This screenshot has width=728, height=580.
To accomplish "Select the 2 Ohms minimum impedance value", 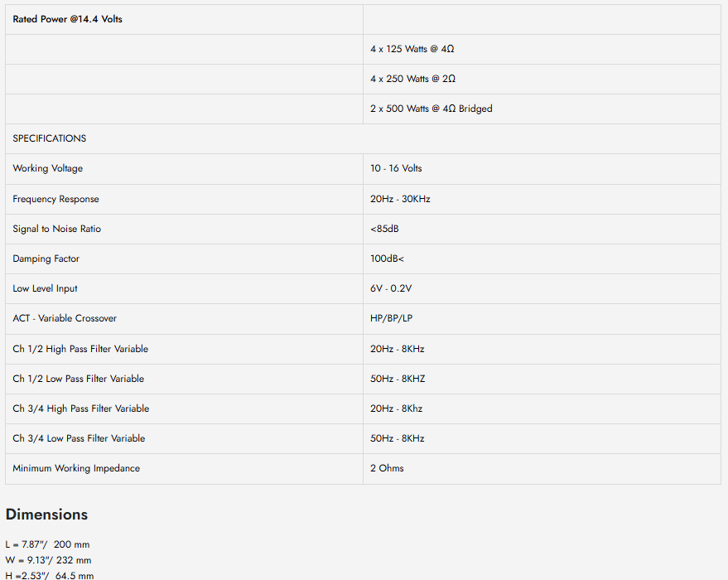I will point(387,468).
